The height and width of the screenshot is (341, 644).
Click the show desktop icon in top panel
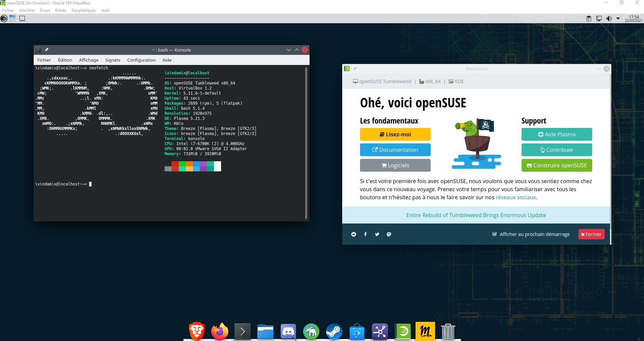(22, 19)
